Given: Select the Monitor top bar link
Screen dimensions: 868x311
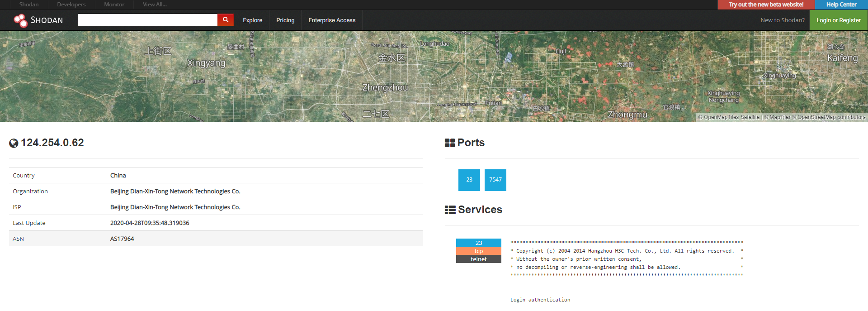Looking at the screenshot, I should [114, 5].
